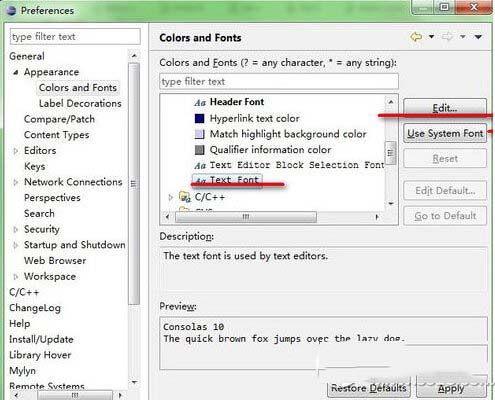This screenshot has height=400, width=495.
Task: Collapse the Appearance tree node
Action: pos(15,72)
